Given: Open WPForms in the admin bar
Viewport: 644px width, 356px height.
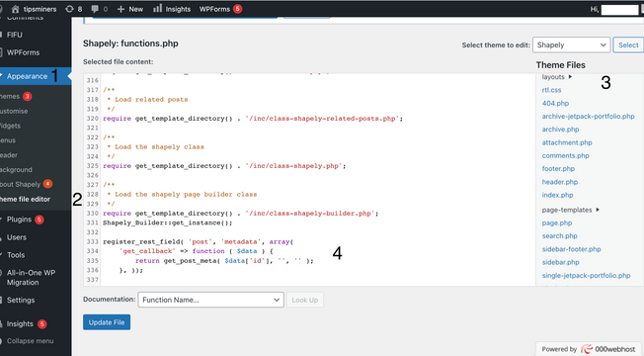Looking at the screenshot, I should (214, 9).
